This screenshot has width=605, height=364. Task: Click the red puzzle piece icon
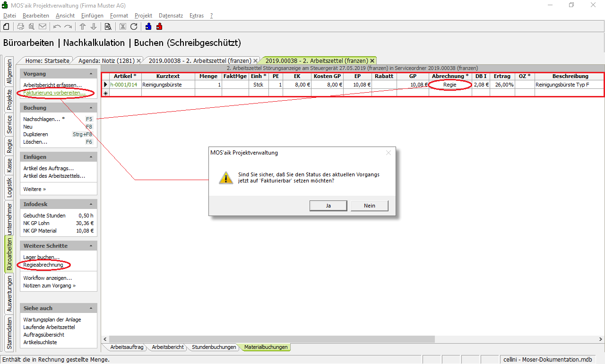(159, 26)
